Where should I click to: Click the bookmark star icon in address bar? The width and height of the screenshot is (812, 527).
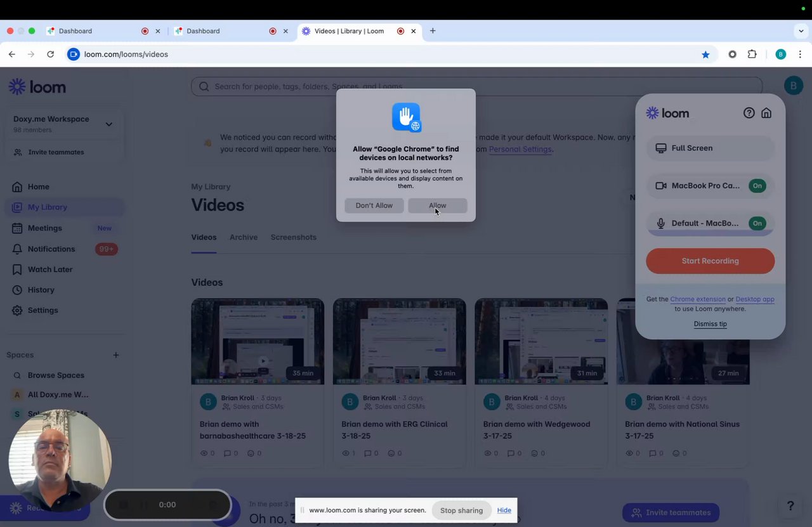[705, 55]
